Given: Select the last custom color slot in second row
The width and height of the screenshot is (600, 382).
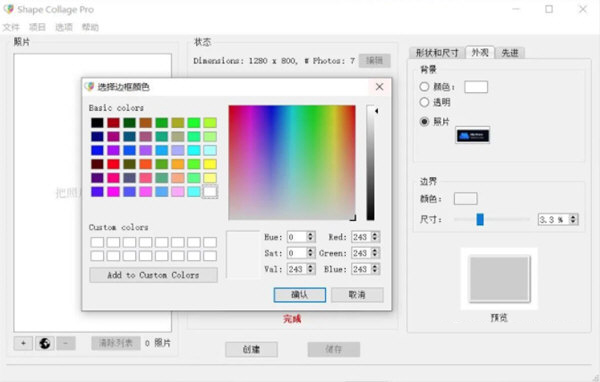Looking at the screenshot, I should [210, 256].
